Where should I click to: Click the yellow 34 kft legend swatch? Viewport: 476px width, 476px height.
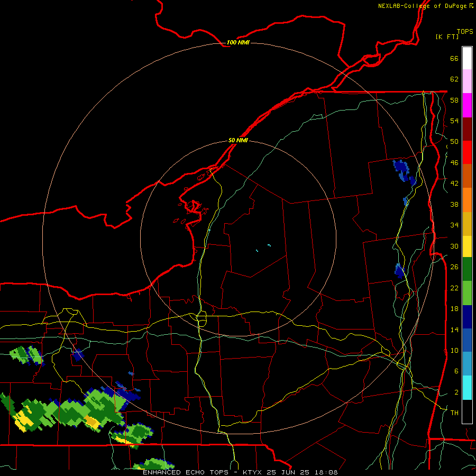point(467,246)
